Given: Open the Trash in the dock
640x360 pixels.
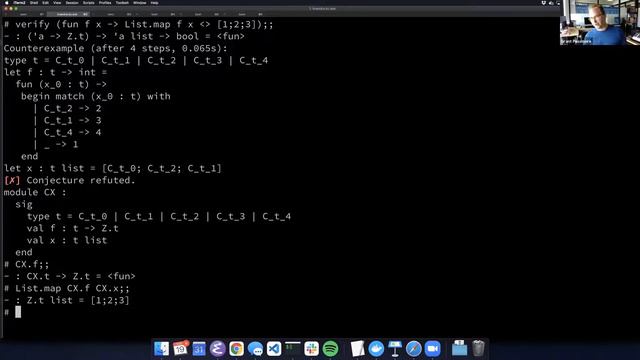Looking at the screenshot, I should 478,349.
